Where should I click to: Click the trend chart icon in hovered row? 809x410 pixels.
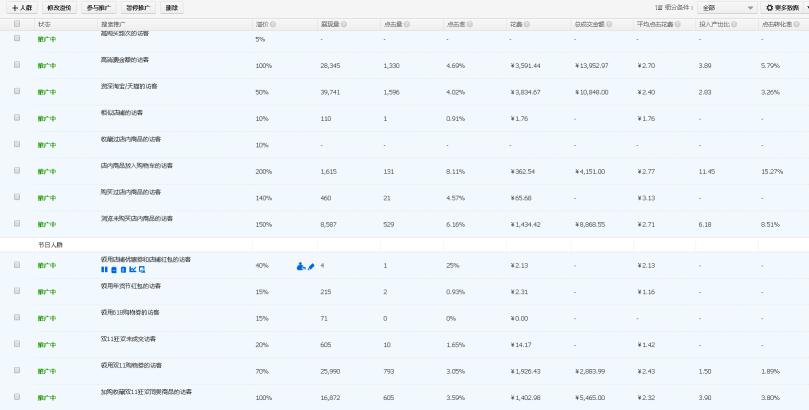click(132, 270)
